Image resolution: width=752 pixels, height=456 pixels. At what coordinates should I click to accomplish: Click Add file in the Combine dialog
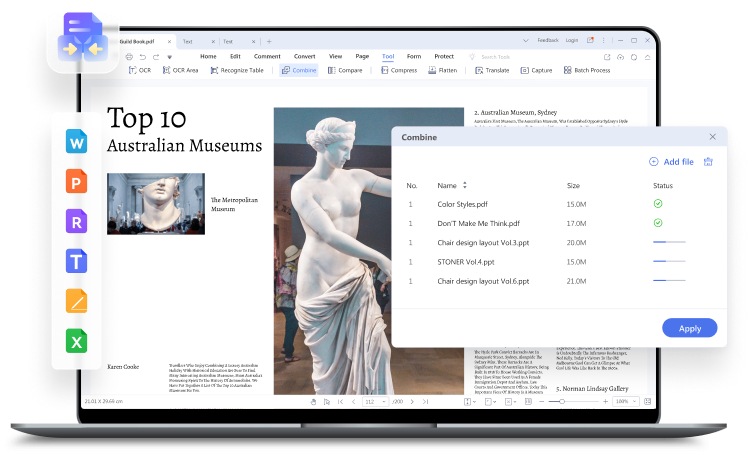(671, 162)
